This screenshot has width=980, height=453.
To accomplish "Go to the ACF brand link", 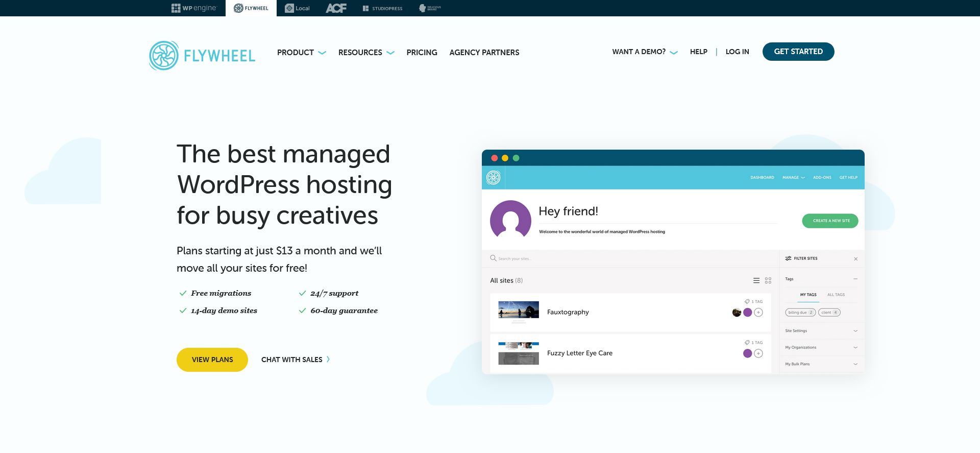I will pos(336,8).
